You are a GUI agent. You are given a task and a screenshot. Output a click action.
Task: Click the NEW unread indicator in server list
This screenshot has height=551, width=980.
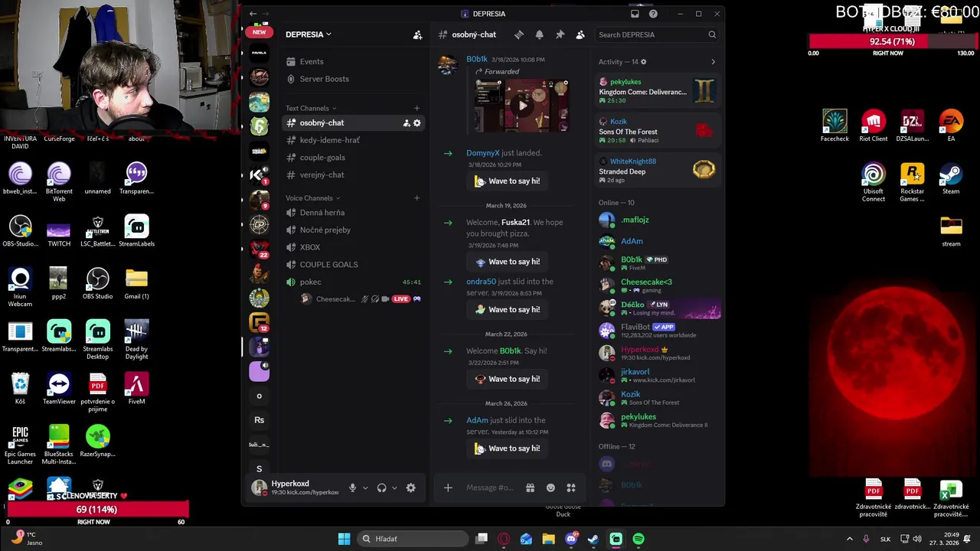259,32
